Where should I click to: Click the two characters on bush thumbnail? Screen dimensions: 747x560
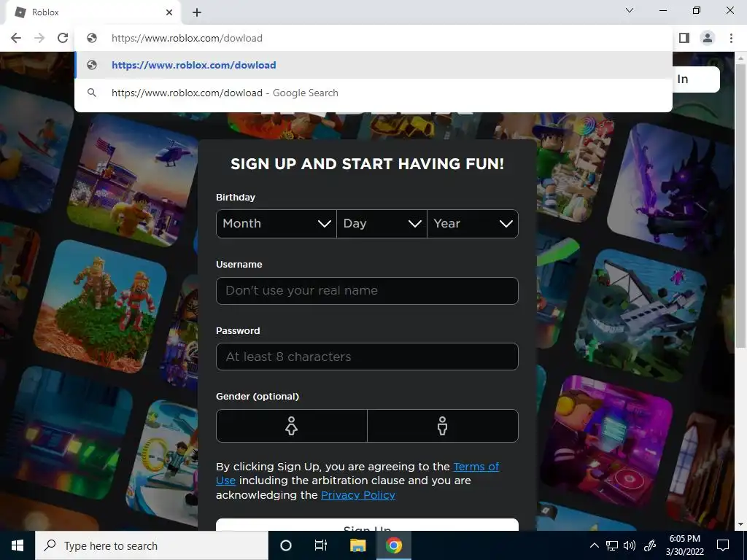[x=99, y=307]
